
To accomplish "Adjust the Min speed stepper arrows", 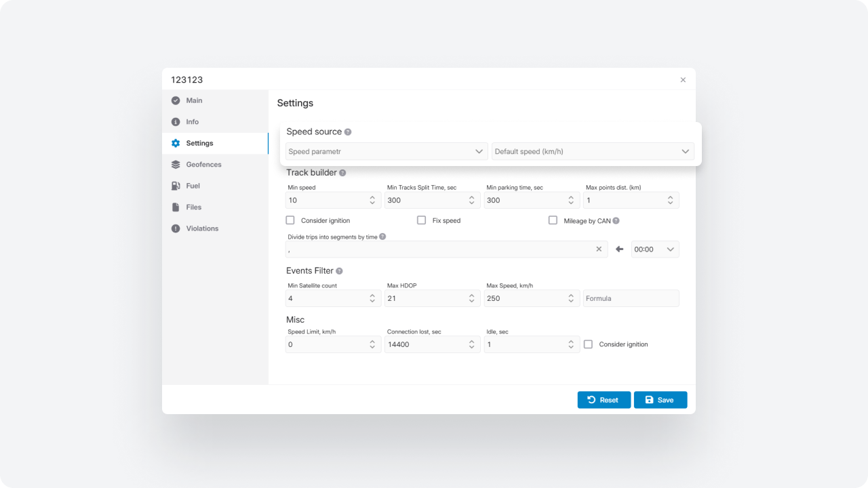I will coord(372,201).
